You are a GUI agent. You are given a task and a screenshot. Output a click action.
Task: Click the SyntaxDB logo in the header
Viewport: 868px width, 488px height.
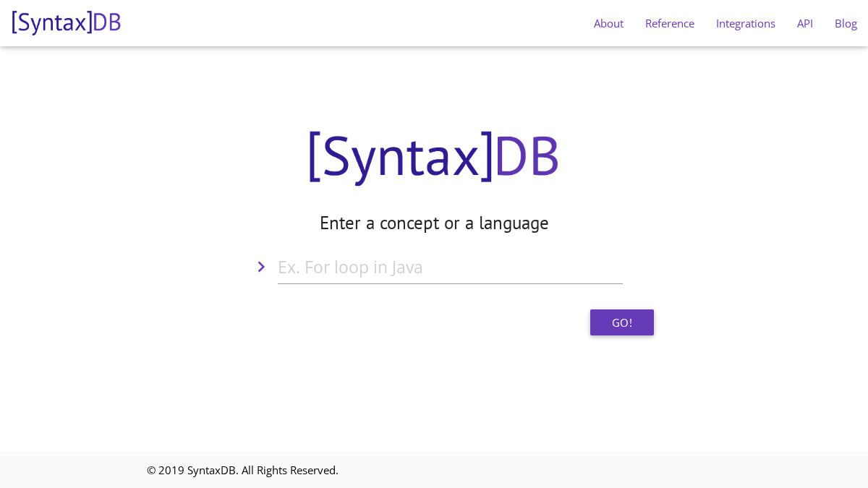point(67,22)
